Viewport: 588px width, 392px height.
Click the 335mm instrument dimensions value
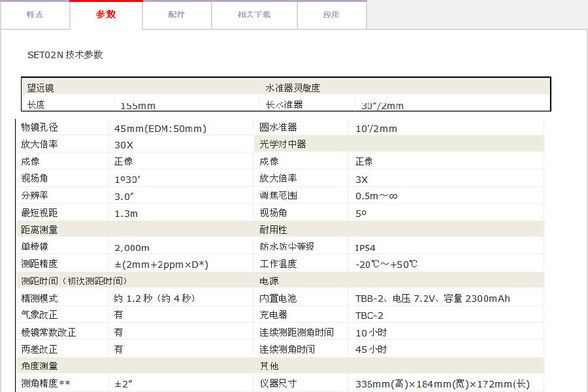coord(442,384)
